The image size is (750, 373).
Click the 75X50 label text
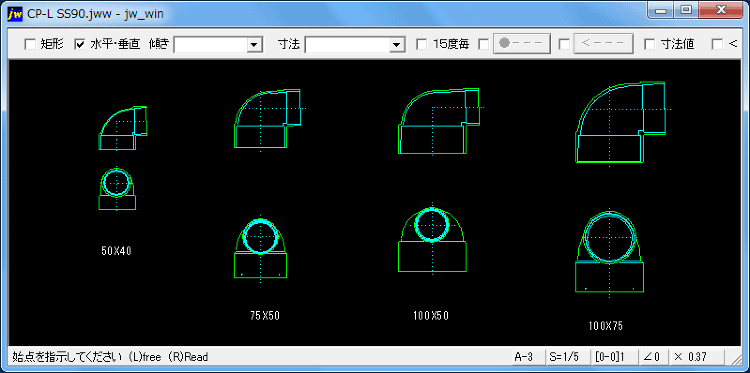click(265, 316)
